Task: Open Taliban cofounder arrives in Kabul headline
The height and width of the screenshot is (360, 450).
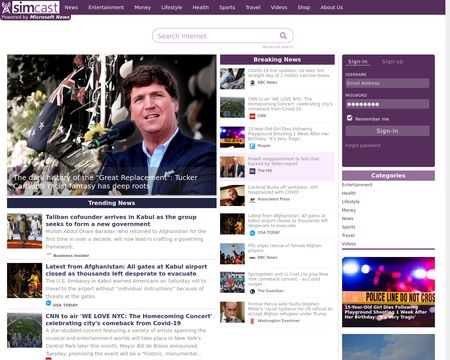Action: [121, 221]
